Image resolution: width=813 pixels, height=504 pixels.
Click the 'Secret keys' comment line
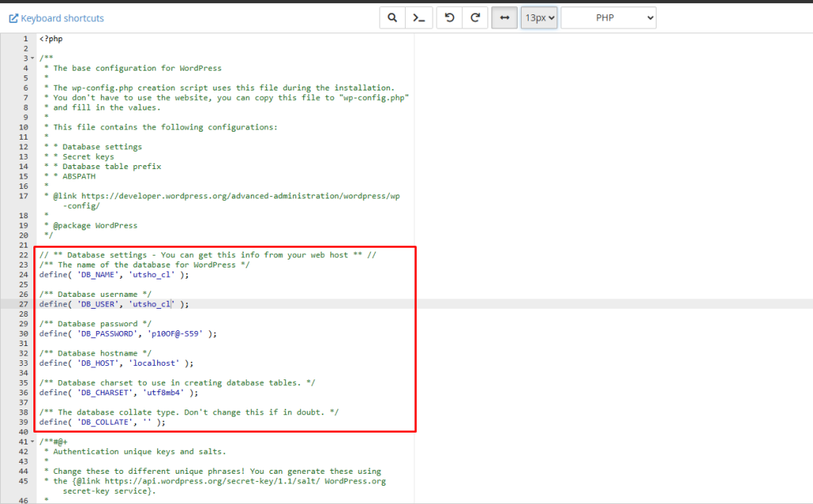point(79,156)
